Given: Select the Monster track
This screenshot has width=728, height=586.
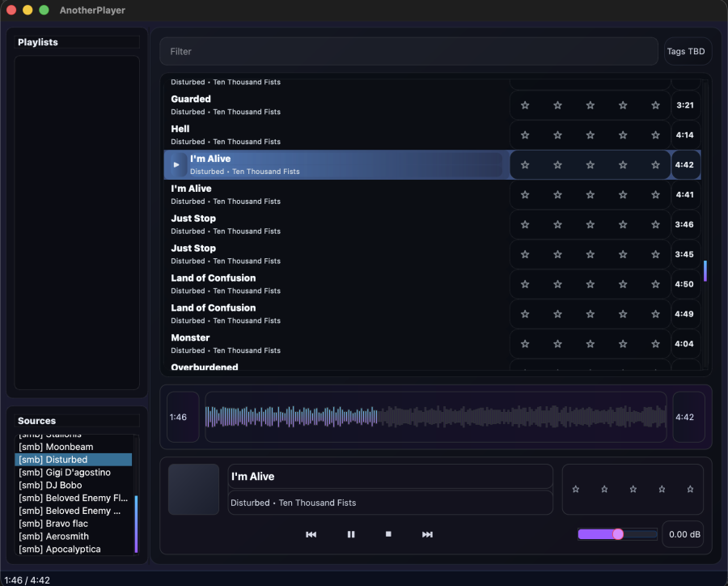Looking at the screenshot, I should click(336, 343).
